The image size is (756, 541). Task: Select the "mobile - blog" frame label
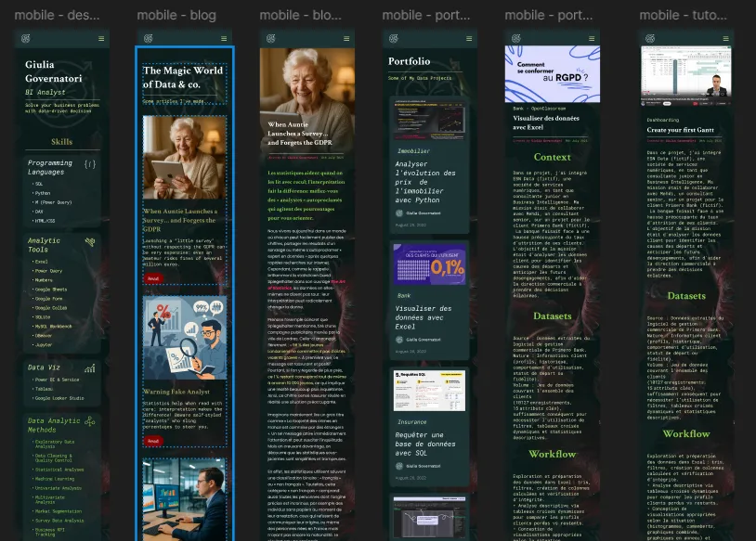pyautogui.click(x=176, y=15)
